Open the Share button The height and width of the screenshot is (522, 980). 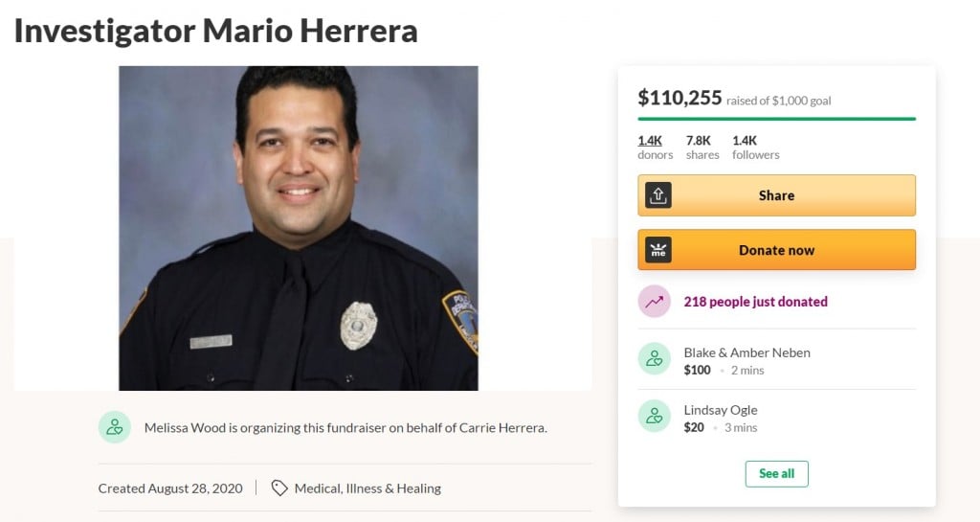777,195
